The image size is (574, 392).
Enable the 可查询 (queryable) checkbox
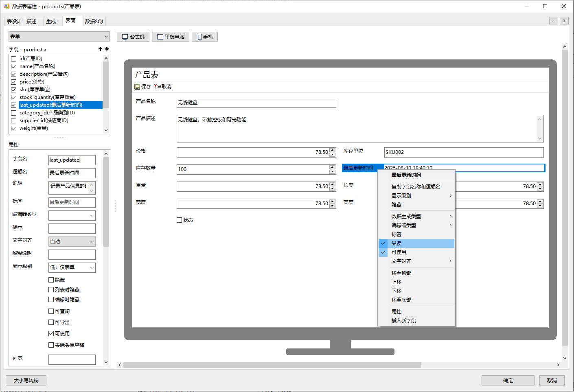coord(51,311)
